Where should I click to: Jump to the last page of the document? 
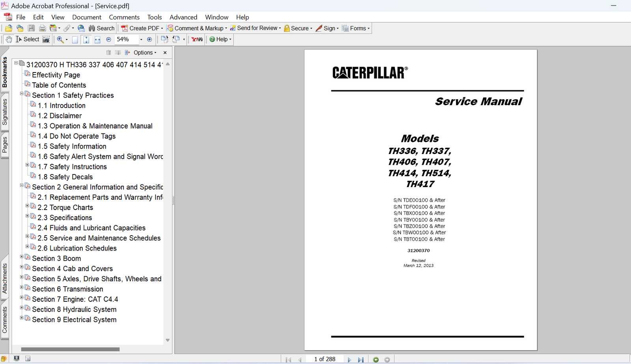click(360, 360)
